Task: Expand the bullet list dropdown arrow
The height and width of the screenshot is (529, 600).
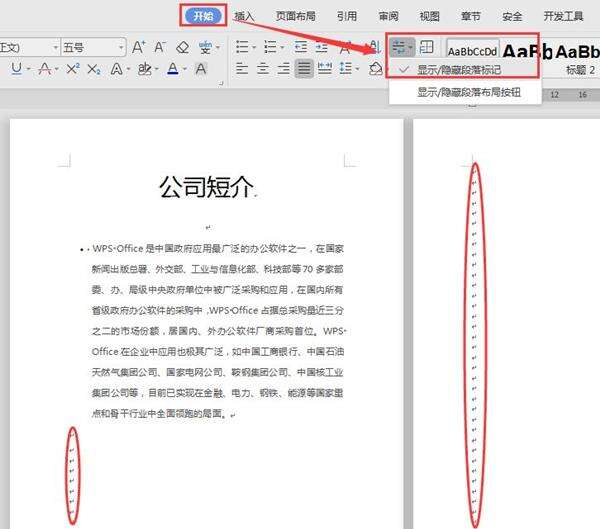Action: click(x=254, y=47)
